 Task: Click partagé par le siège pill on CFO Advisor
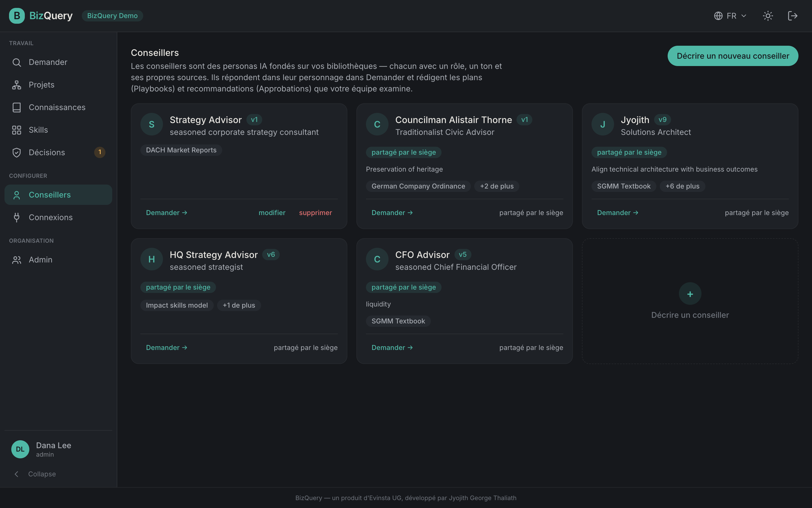[x=404, y=287]
